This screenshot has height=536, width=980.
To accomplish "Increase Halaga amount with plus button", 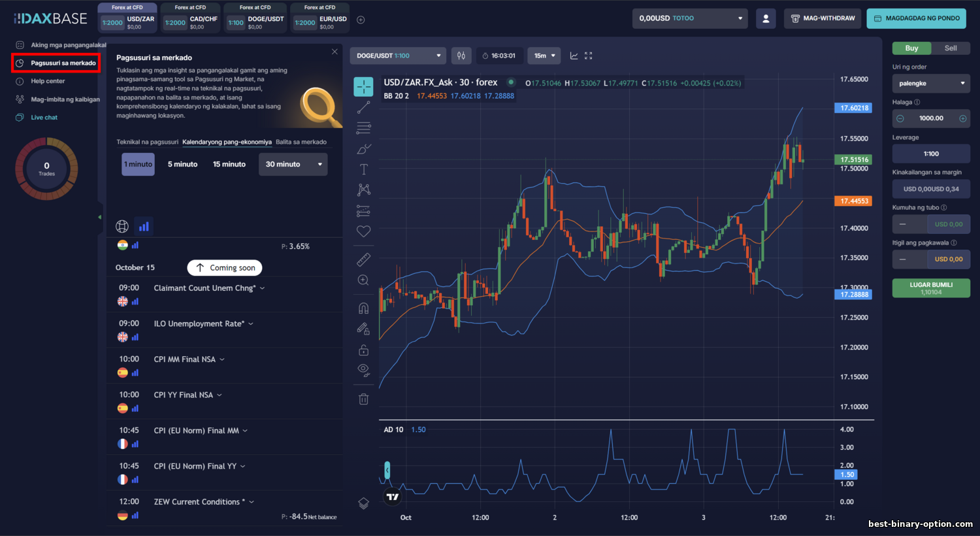I will 962,118.
